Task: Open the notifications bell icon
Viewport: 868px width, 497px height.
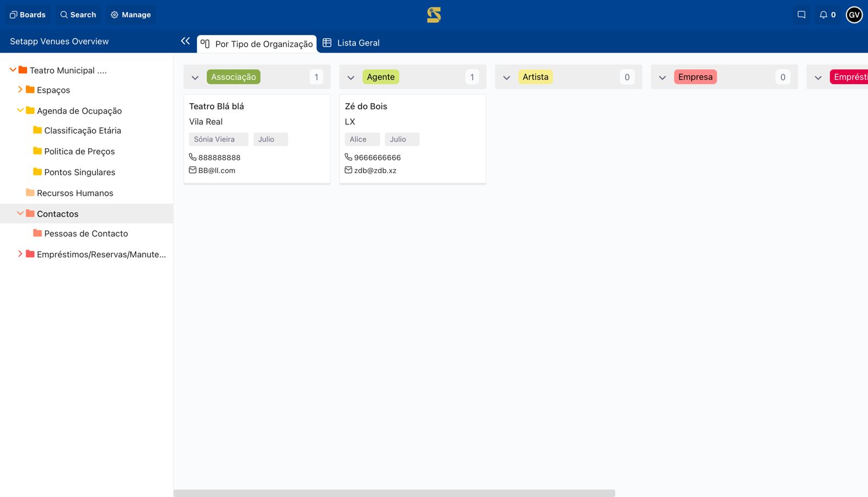Action: [824, 15]
